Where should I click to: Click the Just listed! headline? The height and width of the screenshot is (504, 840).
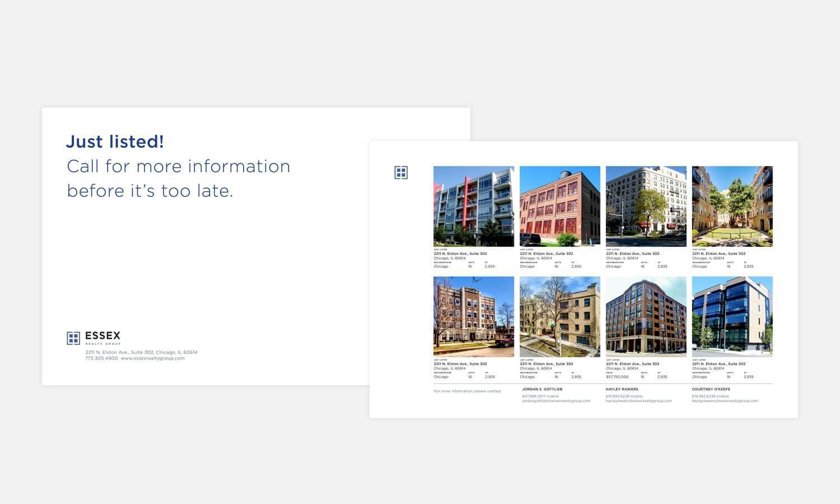pos(115,142)
